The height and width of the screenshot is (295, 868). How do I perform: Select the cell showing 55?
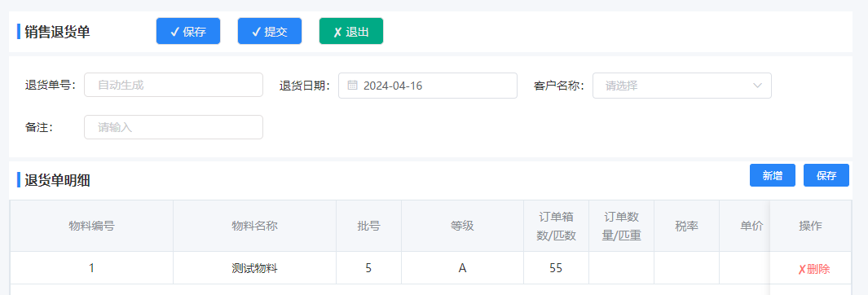[x=557, y=268]
